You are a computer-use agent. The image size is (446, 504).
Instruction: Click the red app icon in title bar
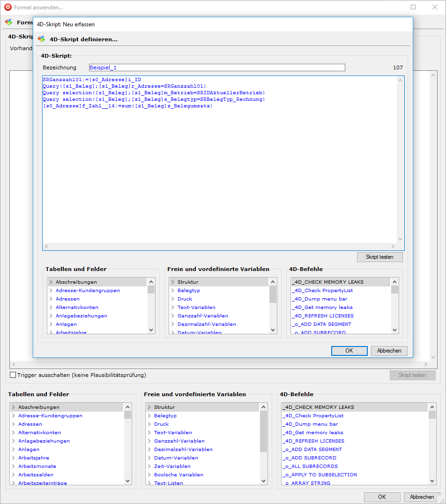click(x=7, y=8)
